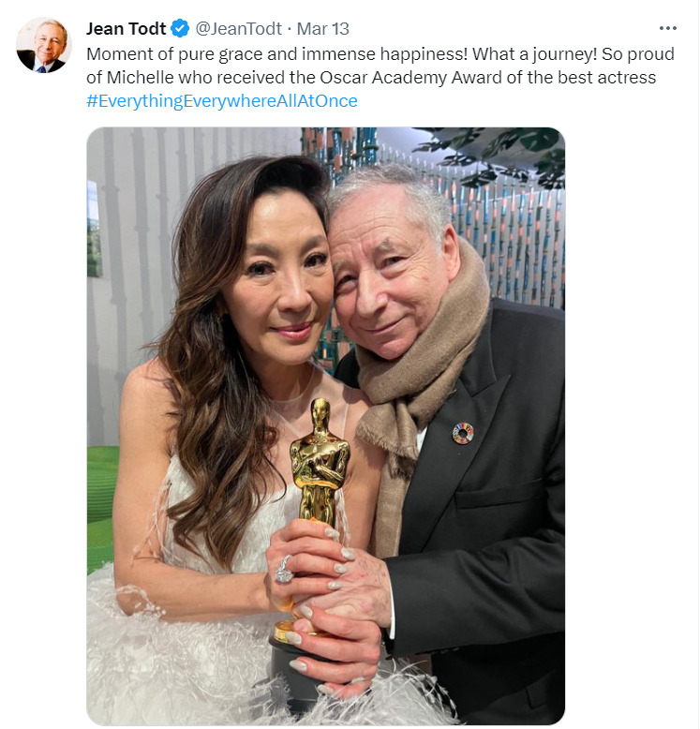Screen dimensions: 700x729
Task: Open the @JeanTodt handle link
Action: click(238, 29)
